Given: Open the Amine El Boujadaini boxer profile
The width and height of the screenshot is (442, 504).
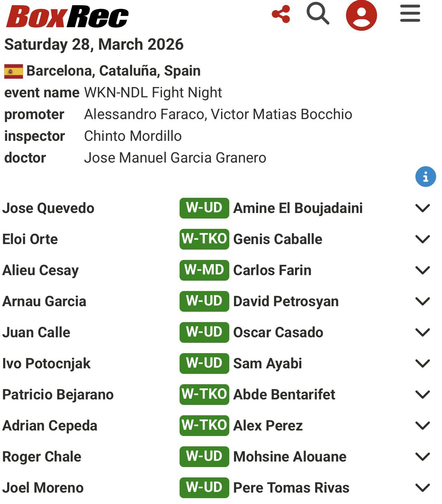Looking at the screenshot, I should tap(298, 208).
